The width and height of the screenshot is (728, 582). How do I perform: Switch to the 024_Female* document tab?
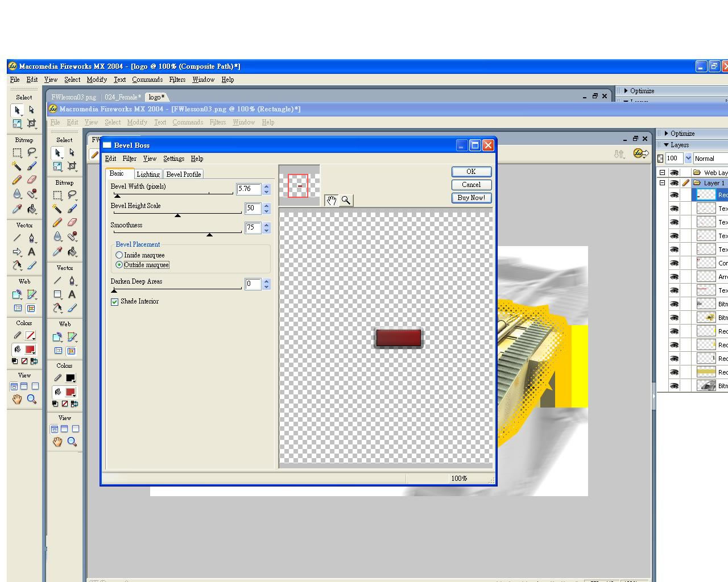pyautogui.click(x=123, y=97)
